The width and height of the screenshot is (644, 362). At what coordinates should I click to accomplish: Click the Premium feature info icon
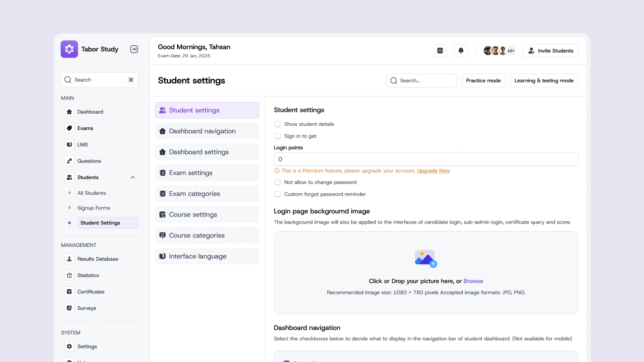[x=277, y=171]
